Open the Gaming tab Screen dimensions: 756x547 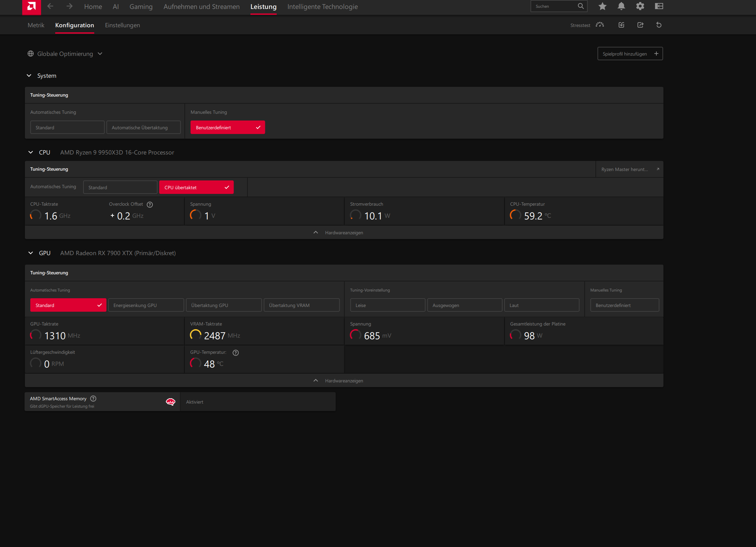[x=141, y=6]
